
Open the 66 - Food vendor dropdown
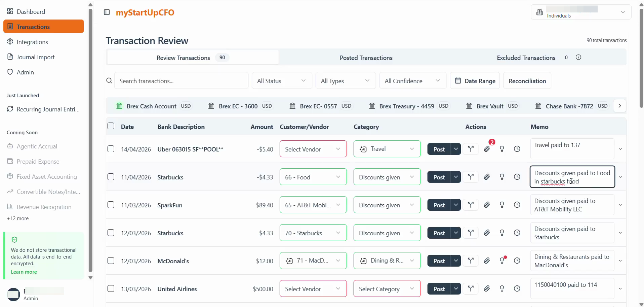pos(313,177)
